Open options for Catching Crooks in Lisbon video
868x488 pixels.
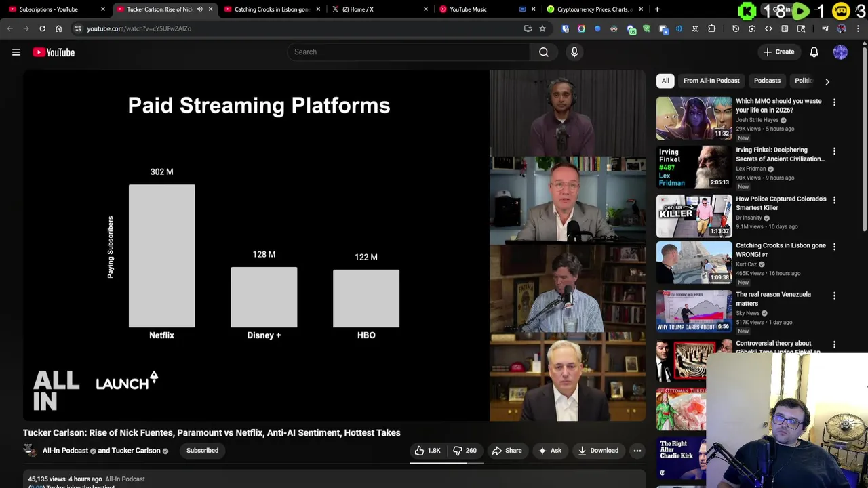834,247
